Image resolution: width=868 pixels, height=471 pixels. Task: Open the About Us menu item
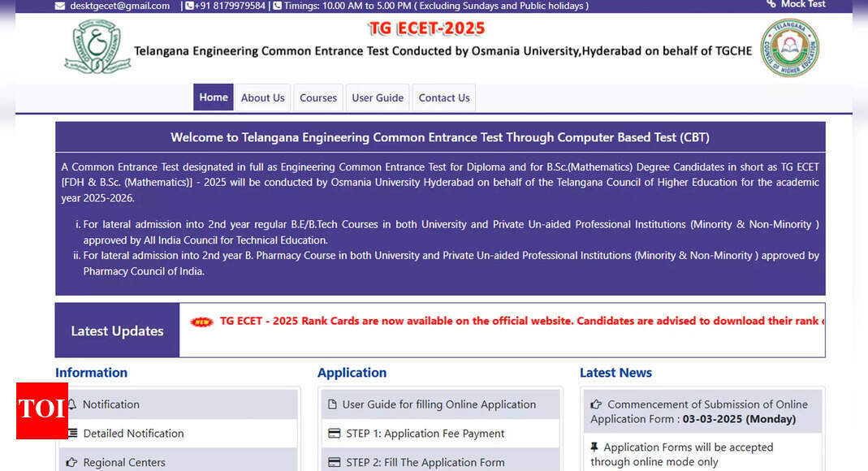coord(262,98)
